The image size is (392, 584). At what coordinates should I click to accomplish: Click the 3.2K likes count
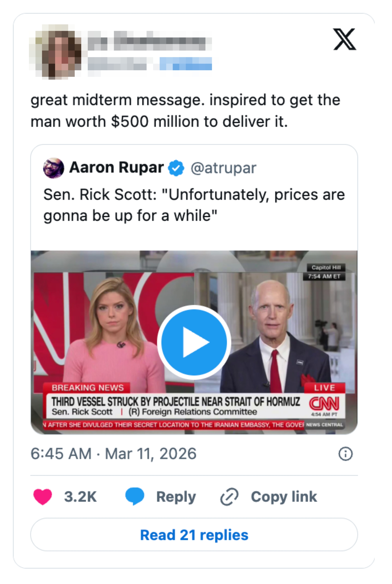[80, 497]
